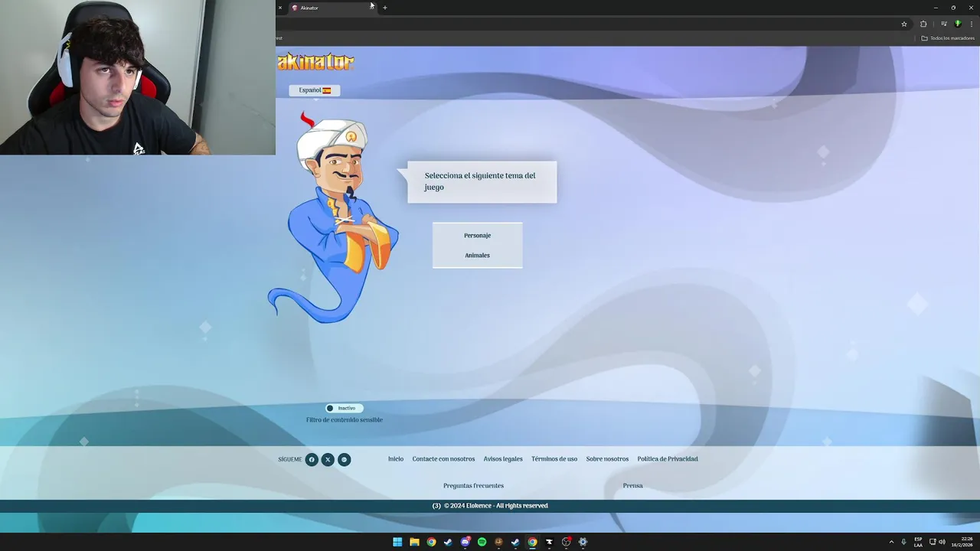Image resolution: width=980 pixels, height=551 pixels.
Task: Open the first Chrome taskbar icon
Action: point(431,542)
